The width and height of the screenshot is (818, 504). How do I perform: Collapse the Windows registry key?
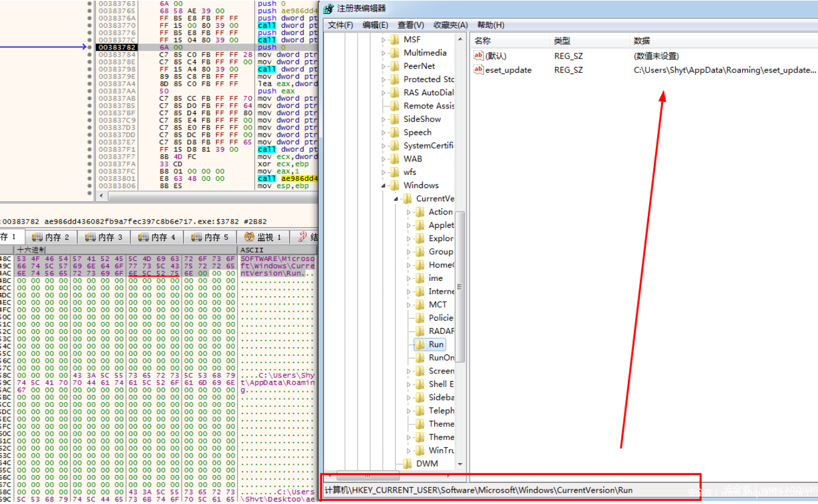[384, 186]
